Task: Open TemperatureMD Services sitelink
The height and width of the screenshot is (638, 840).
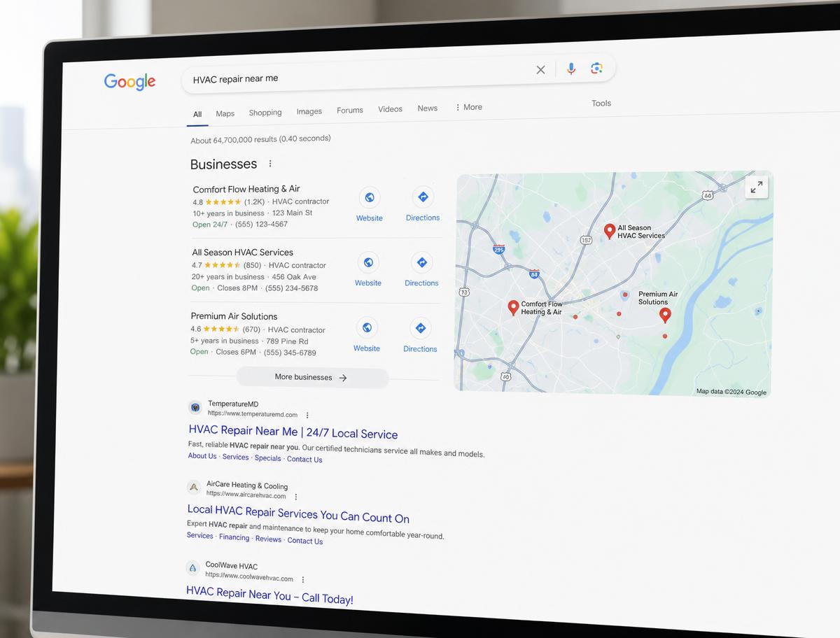Action: [x=235, y=457]
